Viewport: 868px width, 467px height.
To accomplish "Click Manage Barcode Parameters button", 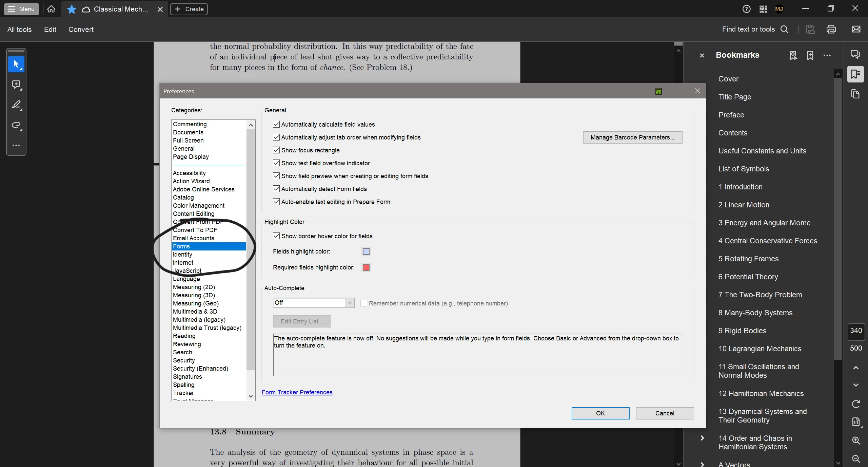I will (632, 137).
